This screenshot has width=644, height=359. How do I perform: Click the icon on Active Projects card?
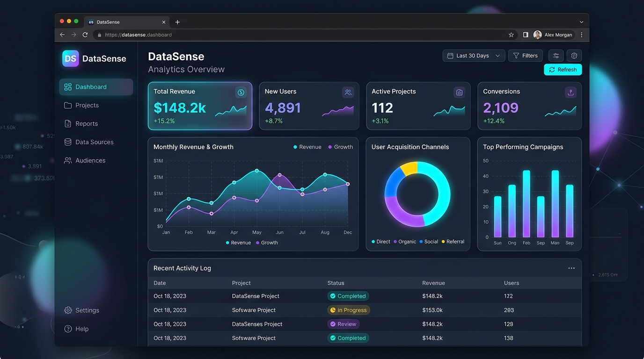point(459,93)
